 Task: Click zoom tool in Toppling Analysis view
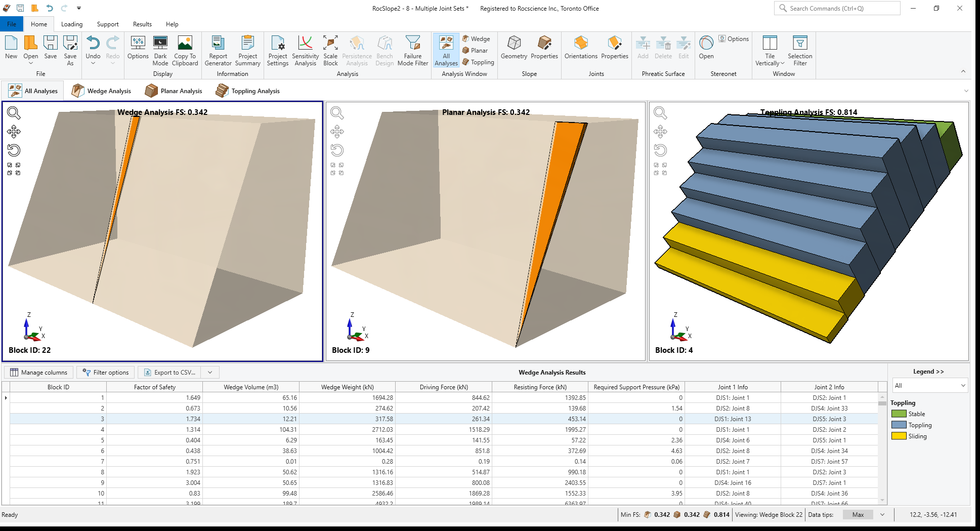pos(660,113)
